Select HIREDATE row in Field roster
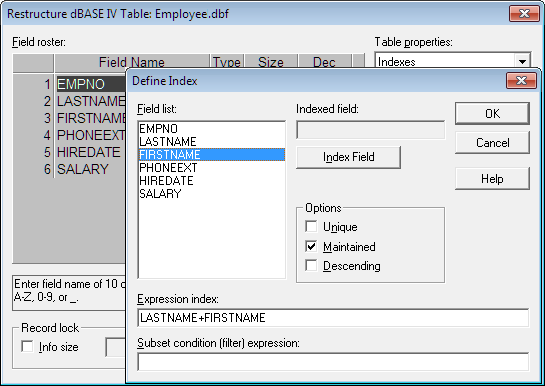Screen dimensions: 545x386 click(x=91, y=152)
